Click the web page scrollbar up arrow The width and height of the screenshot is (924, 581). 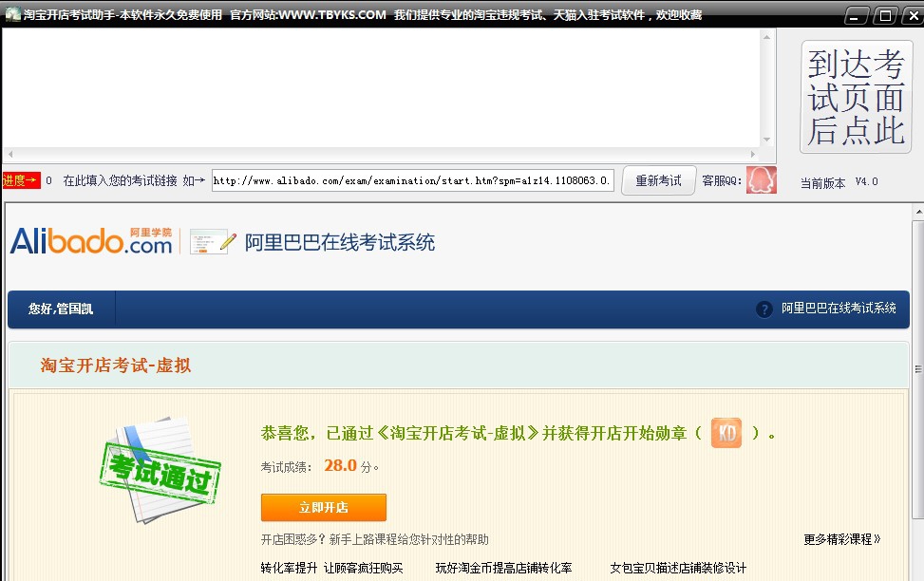coord(918,212)
